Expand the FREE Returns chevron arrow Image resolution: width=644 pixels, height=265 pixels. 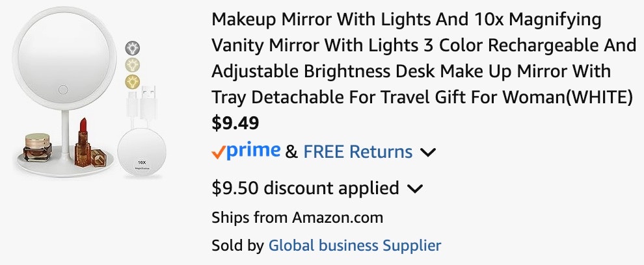pyautogui.click(x=427, y=153)
